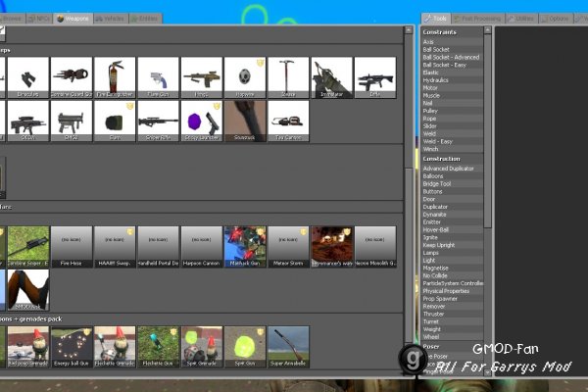
Task: Select the black submachine gun beside Immolator
Action: click(x=375, y=77)
